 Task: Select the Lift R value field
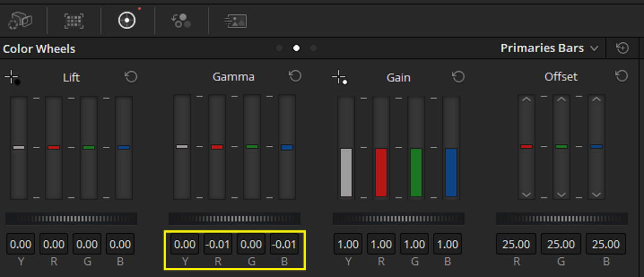point(54,244)
